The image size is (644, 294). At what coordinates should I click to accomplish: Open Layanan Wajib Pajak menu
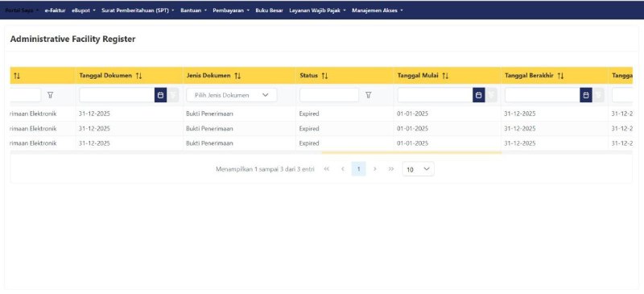pos(317,10)
